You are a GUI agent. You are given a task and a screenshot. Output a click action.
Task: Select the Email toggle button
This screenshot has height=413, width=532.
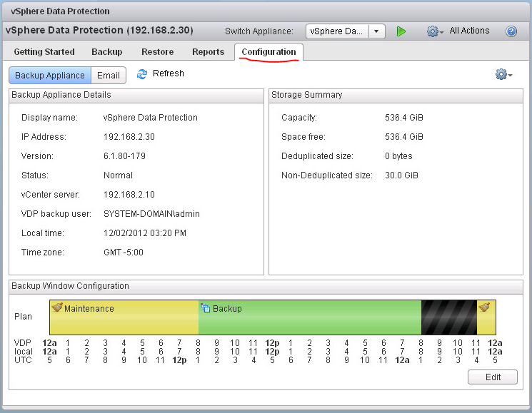(109, 75)
